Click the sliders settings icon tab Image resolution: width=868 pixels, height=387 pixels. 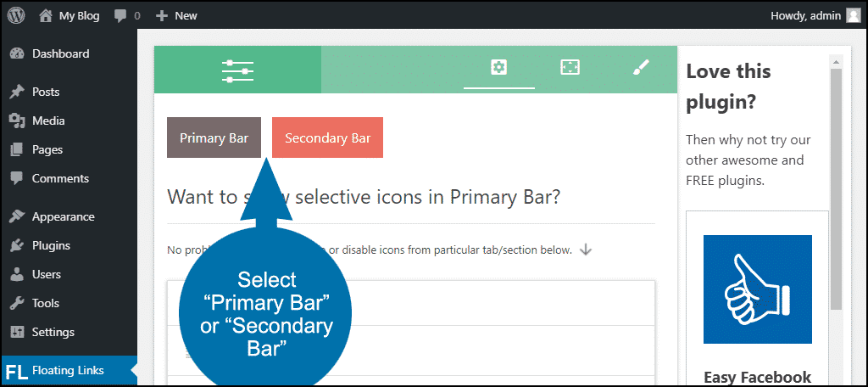(237, 70)
